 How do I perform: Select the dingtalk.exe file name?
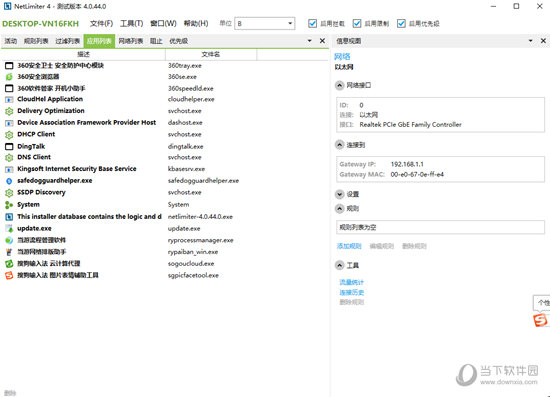tap(186, 146)
